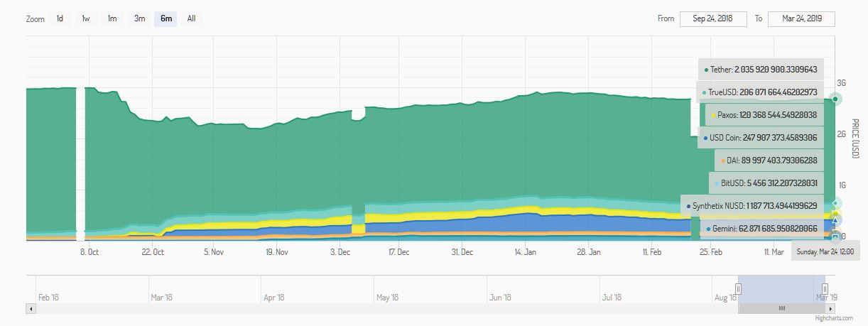Image resolution: width=868 pixels, height=326 pixels.
Task: Open the To date field Mar 24, 2019
Action: point(801,18)
